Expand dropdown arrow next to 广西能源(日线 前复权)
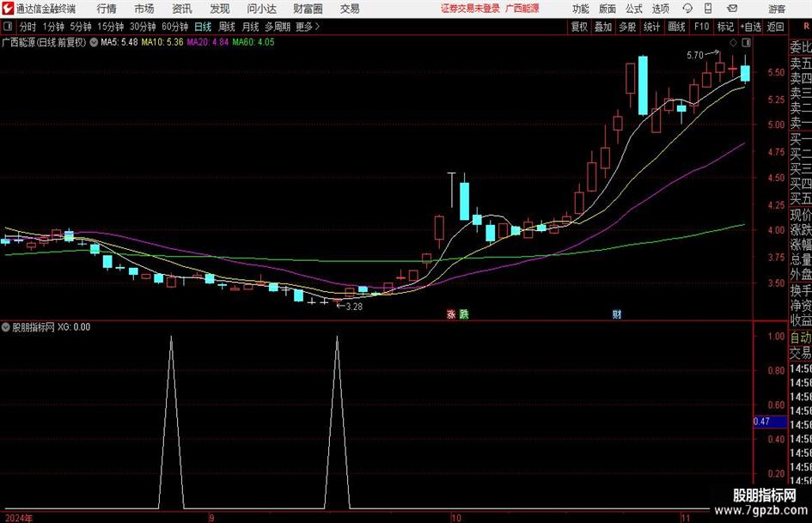Viewport: 812px width, 523px height. point(94,42)
